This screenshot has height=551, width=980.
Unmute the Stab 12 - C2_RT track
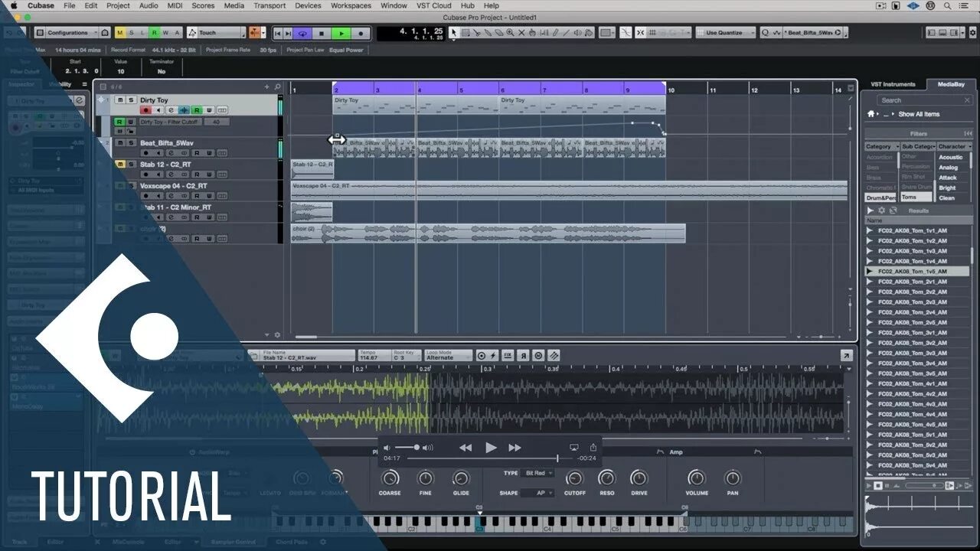(120, 165)
